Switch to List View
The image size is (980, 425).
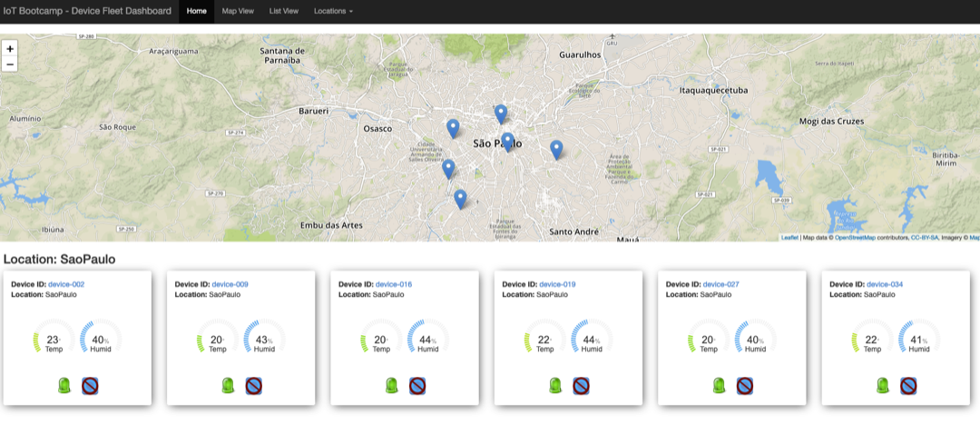[x=284, y=11]
